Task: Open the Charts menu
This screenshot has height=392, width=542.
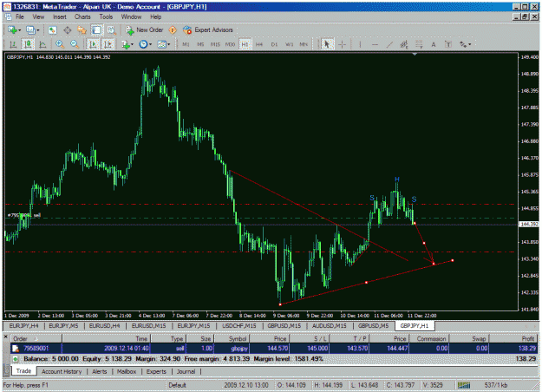Action: click(82, 16)
